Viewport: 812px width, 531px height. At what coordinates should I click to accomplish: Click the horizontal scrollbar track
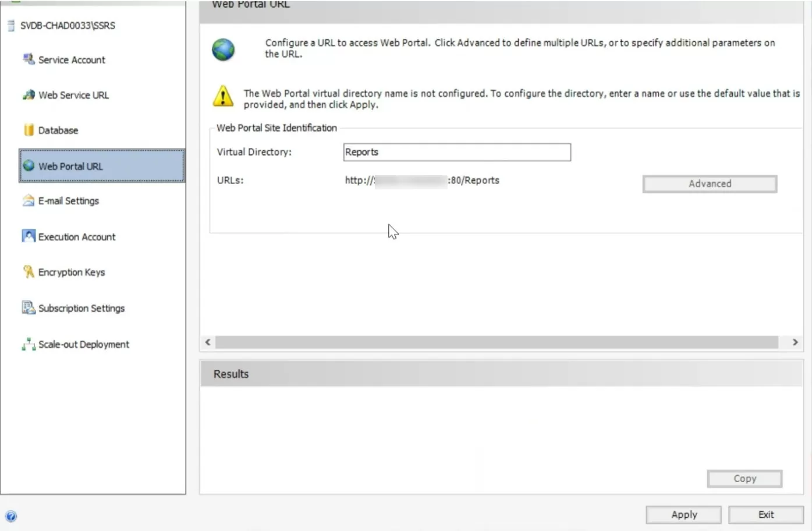[x=497, y=342]
